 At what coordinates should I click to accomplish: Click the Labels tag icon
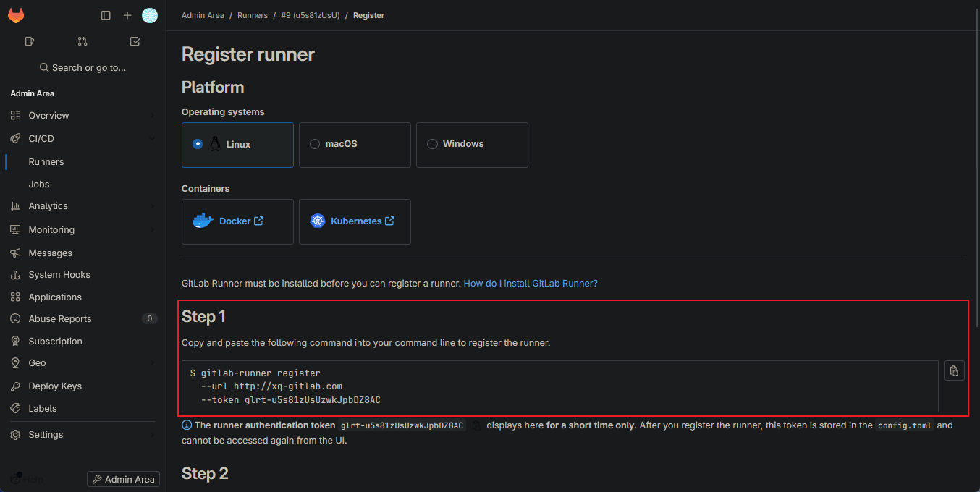pos(15,408)
